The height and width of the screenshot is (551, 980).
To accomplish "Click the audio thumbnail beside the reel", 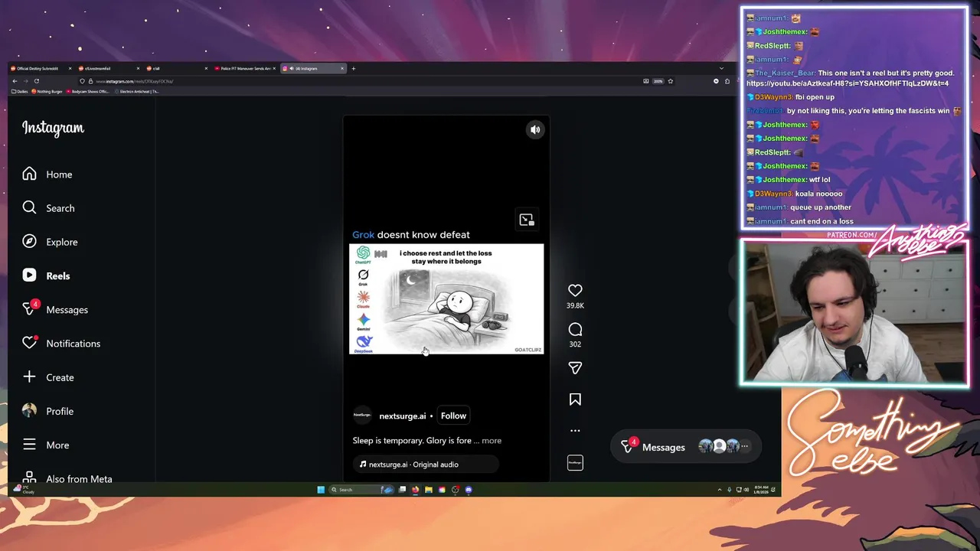I will pyautogui.click(x=575, y=462).
